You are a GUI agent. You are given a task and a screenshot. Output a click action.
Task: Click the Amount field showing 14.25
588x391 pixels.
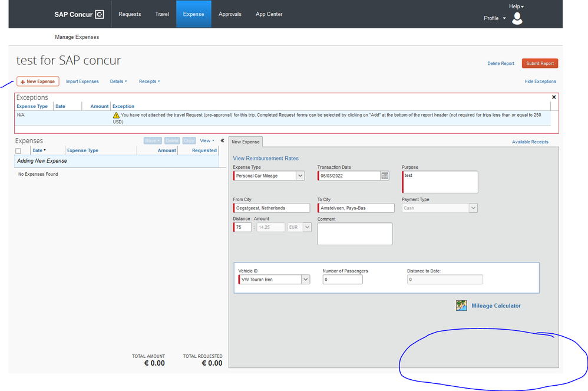[x=270, y=227]
